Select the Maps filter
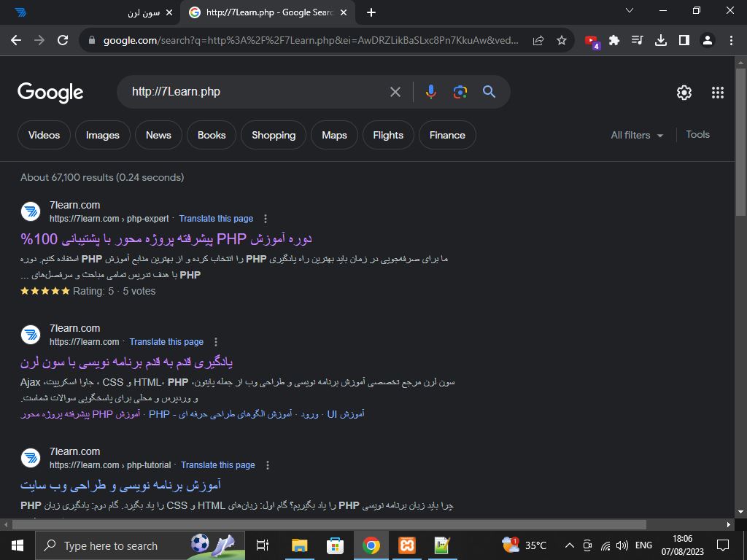Screen dimensions: 747x560 click(334, 135)
